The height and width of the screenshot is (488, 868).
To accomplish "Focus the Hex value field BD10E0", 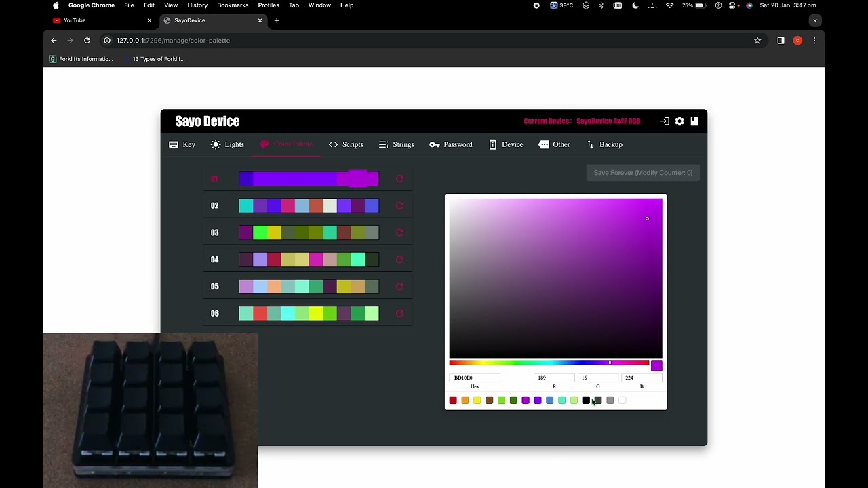I will tap(475, 378).
